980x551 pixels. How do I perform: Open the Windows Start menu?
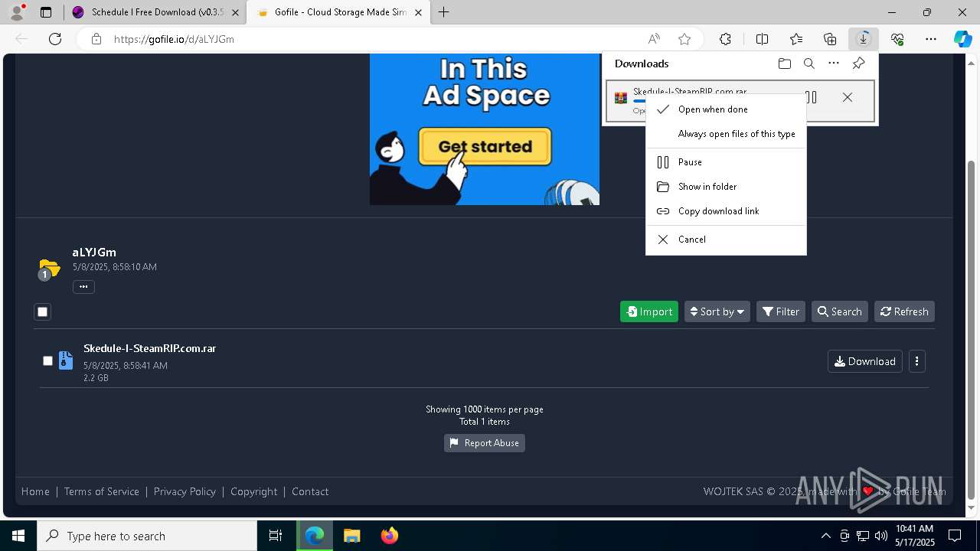pyautogui.click(x=18, y=536)
